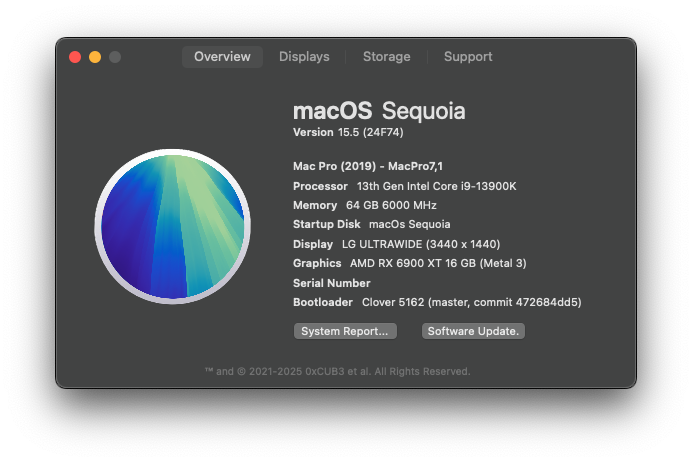Select the Support tab
This screenshot has width=692, height=462.
point(468,57)
